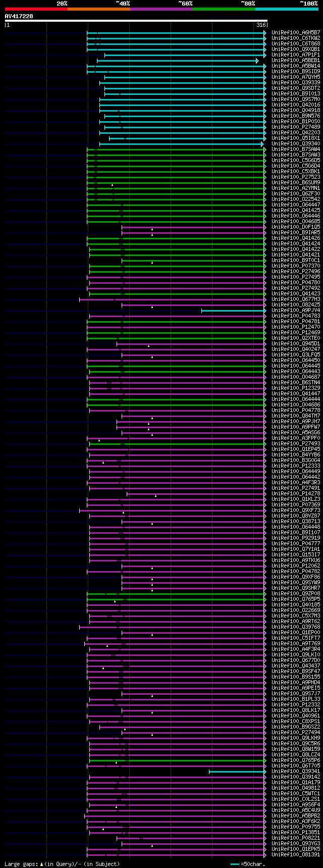Select the label UniRef100_B6SUM9
This screenshot has height=868, width=323.
(x=296, y=182)
